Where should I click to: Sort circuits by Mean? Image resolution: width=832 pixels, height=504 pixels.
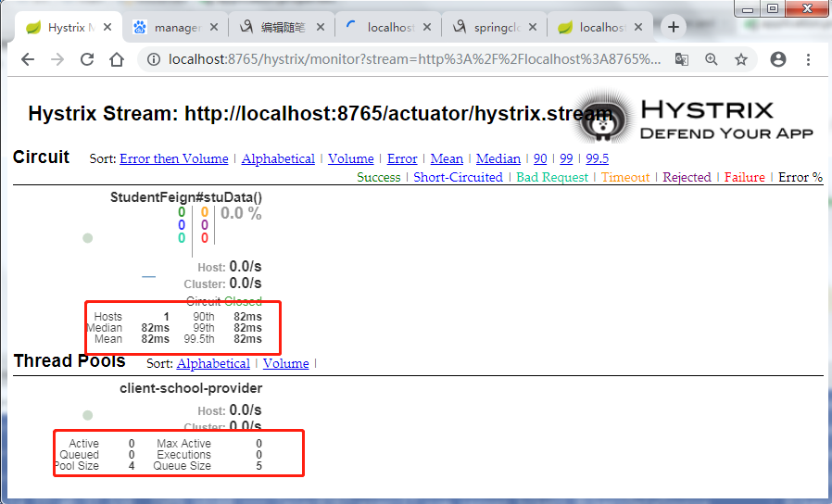point(447,158)
